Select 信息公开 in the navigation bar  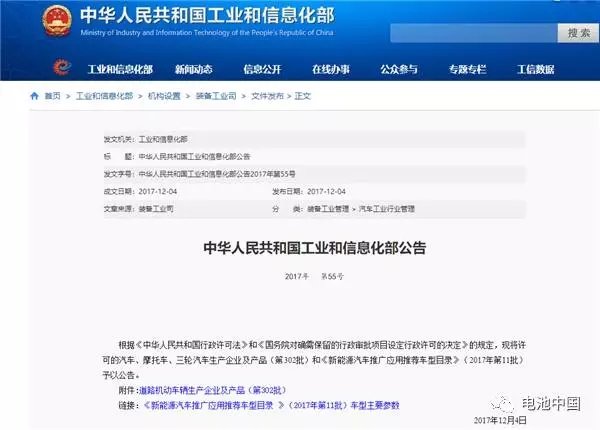[263, 69]
